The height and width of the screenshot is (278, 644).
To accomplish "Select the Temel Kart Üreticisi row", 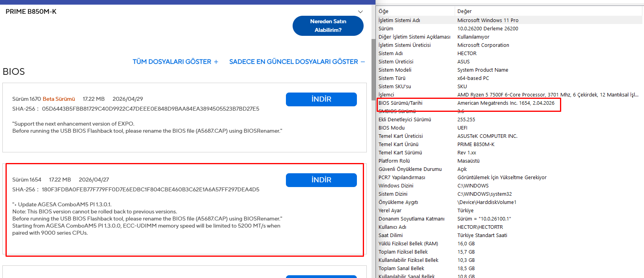I will (x=510, y=136).
